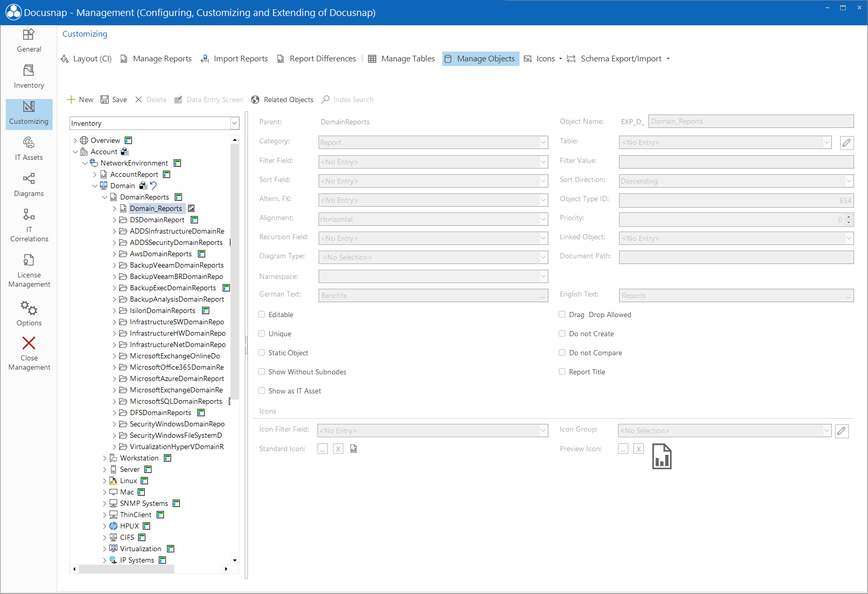This screenshot has height=594, width=868.
Task: Collapse the DomainReports tree node
Action: click(x=105, y=197)
